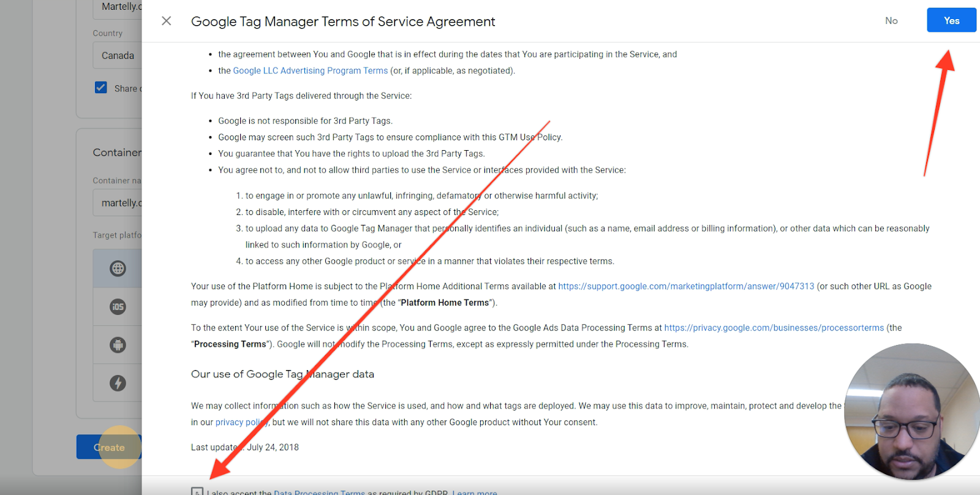The width and height of the screenshot is (980, 495).
Task: Open Google LLC Advertising Program Terms link
Action: pyautogui.click(x=311, y=70)
